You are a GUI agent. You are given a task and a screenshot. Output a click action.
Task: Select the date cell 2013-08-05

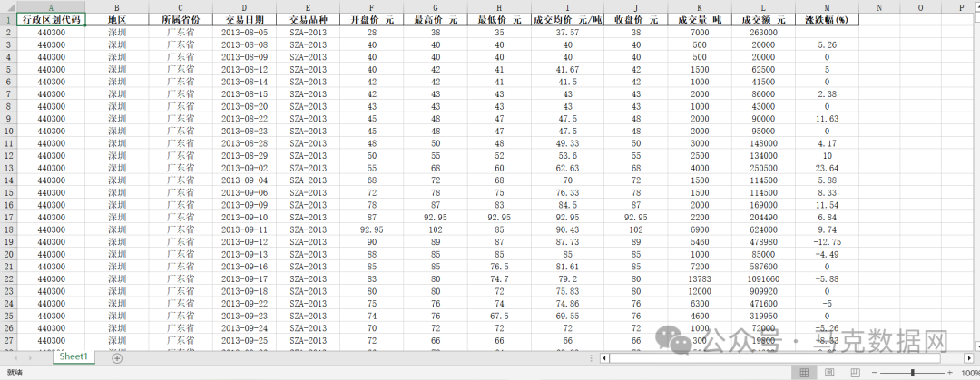point(244,33)
